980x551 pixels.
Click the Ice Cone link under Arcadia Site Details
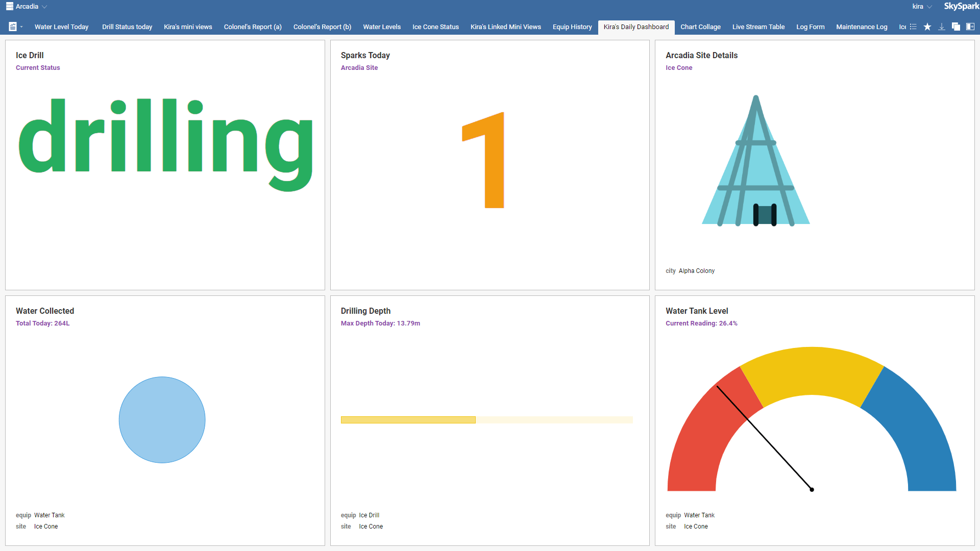(x=679, y=68)
